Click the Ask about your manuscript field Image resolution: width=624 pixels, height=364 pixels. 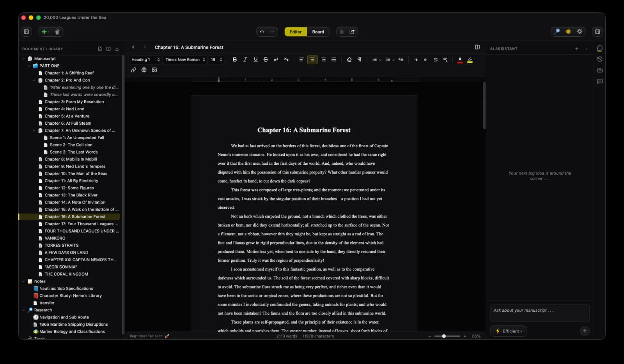[x=539, y=313]
